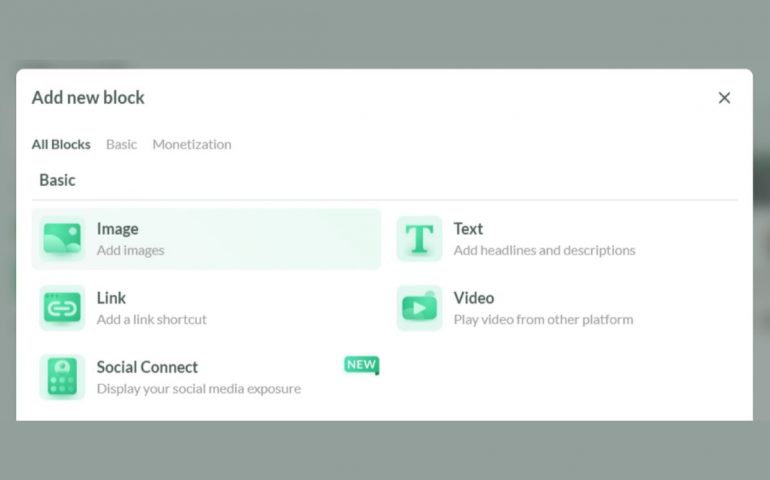Click 'Display your social media exposure' text
The image size is (770, 480).
pos(198,388)
